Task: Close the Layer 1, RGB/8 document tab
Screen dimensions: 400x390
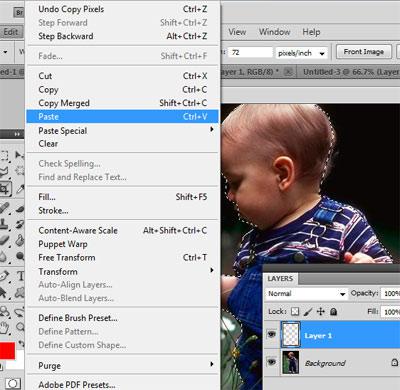Action: [289, 72]
